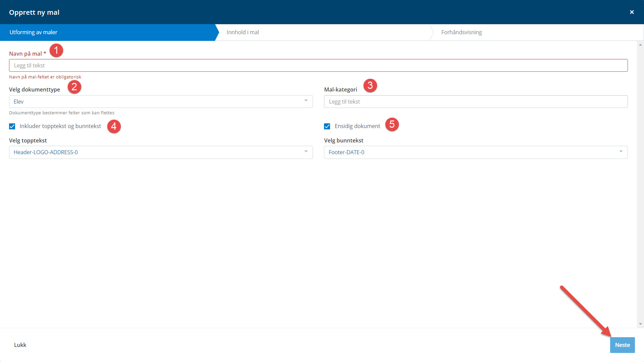The image size is (644, 362).
Task: Select the Utforming av maler step
Action: (34, 32)
